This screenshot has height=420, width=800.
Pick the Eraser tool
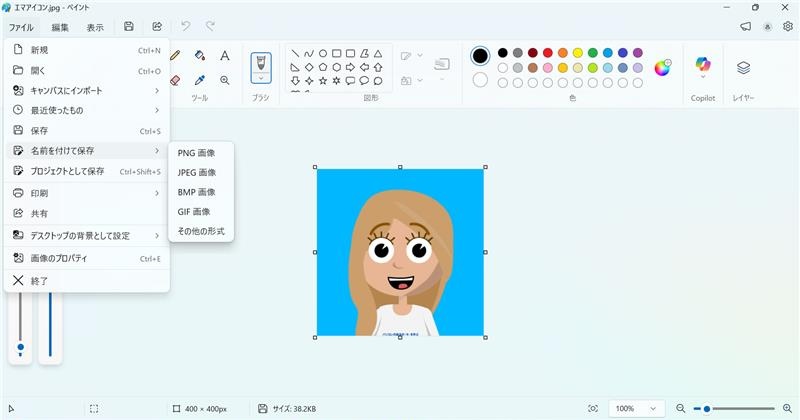point(176,80)
